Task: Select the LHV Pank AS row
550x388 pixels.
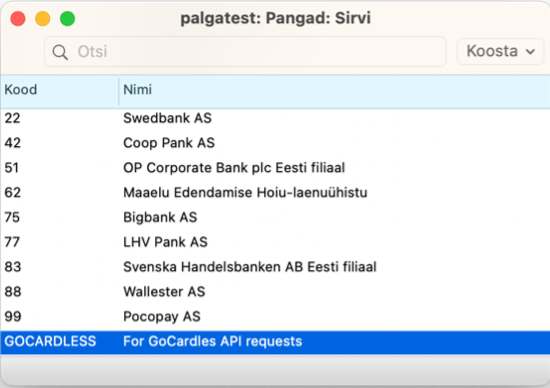Action: pos(275,242)
